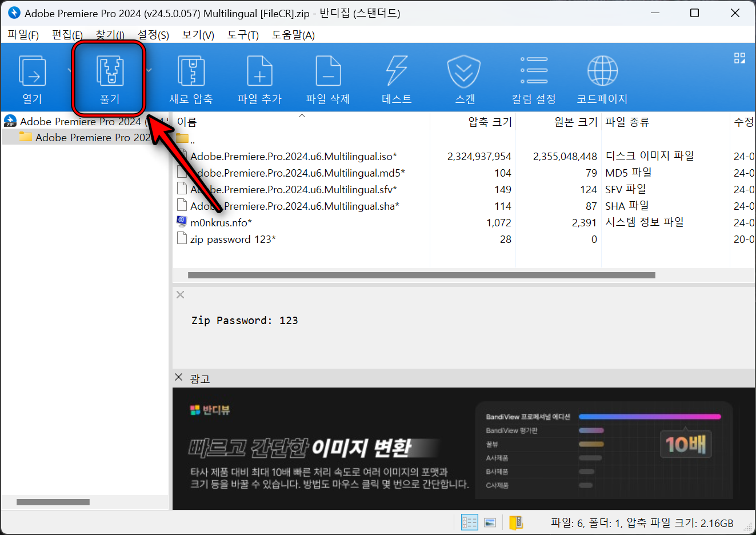Open the 도구(T) menu
Image resolution: width=756 pixels, height=535 pixels.
(x=243, y=35)
